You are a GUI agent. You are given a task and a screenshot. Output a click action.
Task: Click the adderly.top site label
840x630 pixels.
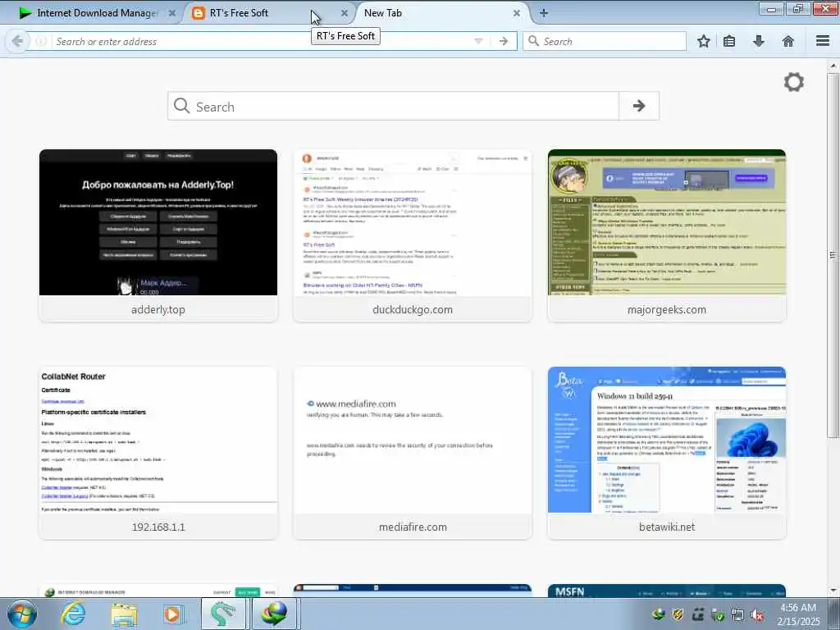(x=158, y=309)
